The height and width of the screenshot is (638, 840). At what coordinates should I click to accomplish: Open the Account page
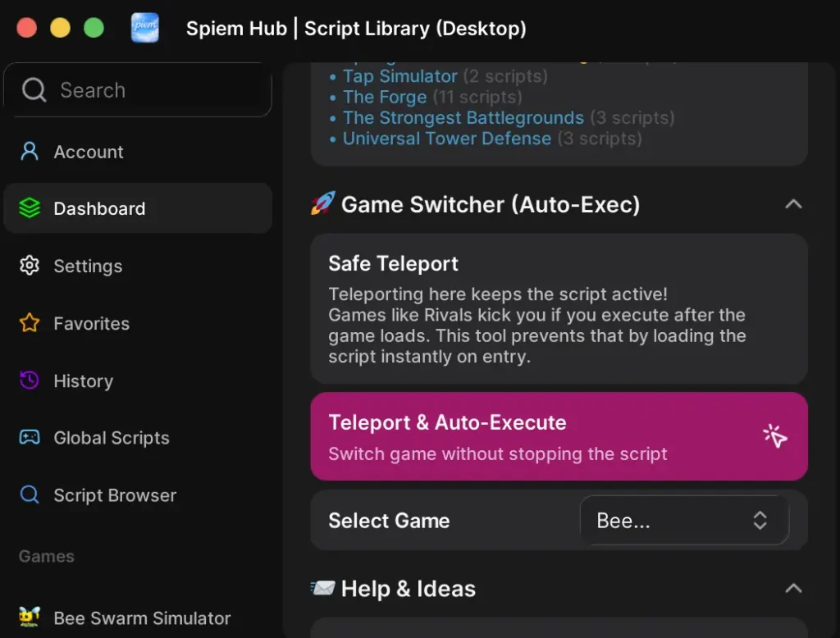[x=138, y=152]
